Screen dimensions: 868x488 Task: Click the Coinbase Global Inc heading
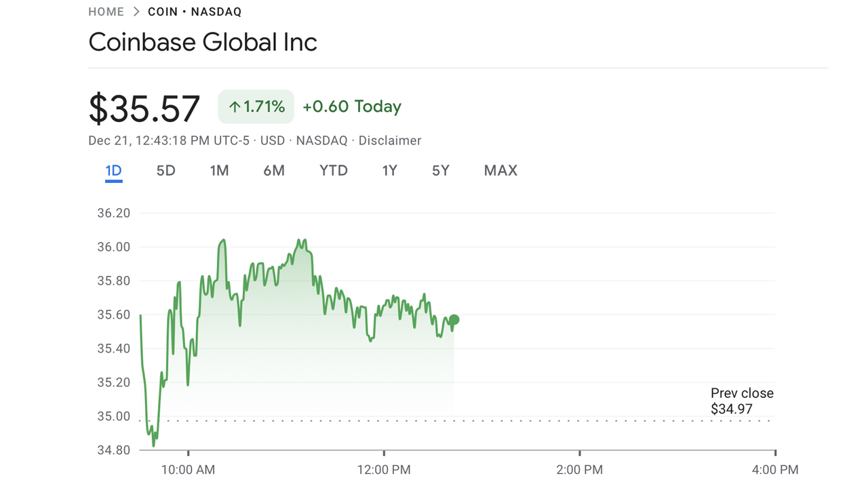click(x=203, y=42)
